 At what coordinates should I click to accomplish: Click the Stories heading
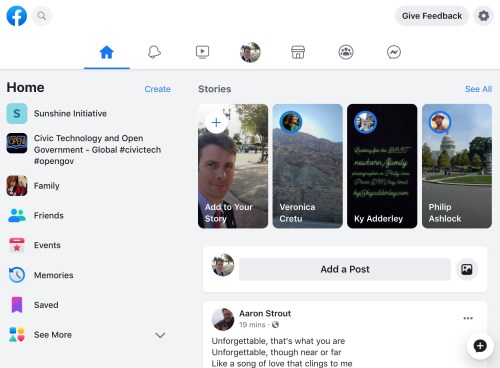click(215, 89)
